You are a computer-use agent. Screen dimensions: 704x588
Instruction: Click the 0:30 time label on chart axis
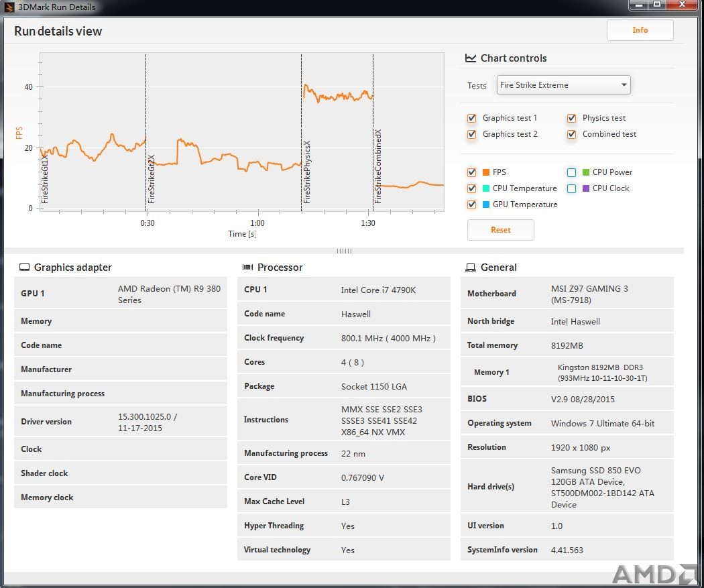tap(148, 223)
